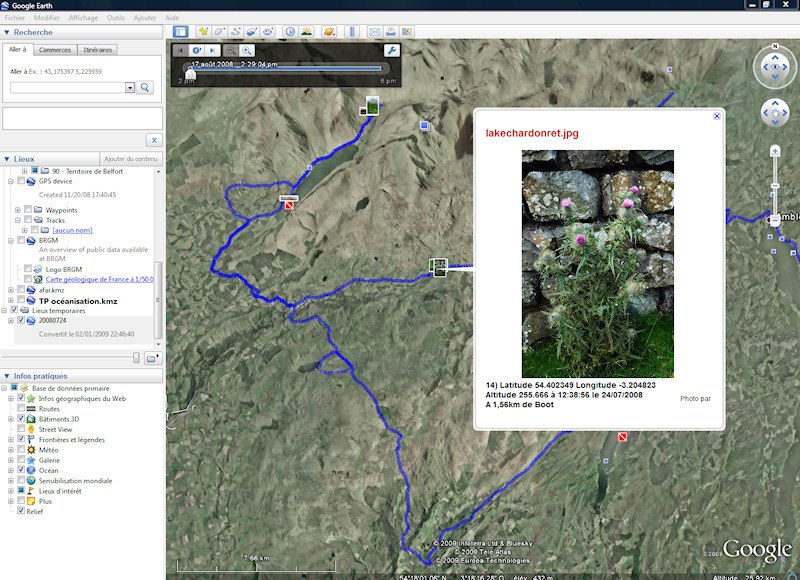Zoom out the time slider range
This screenshot has height=580, width=800.
coord(231,51)
